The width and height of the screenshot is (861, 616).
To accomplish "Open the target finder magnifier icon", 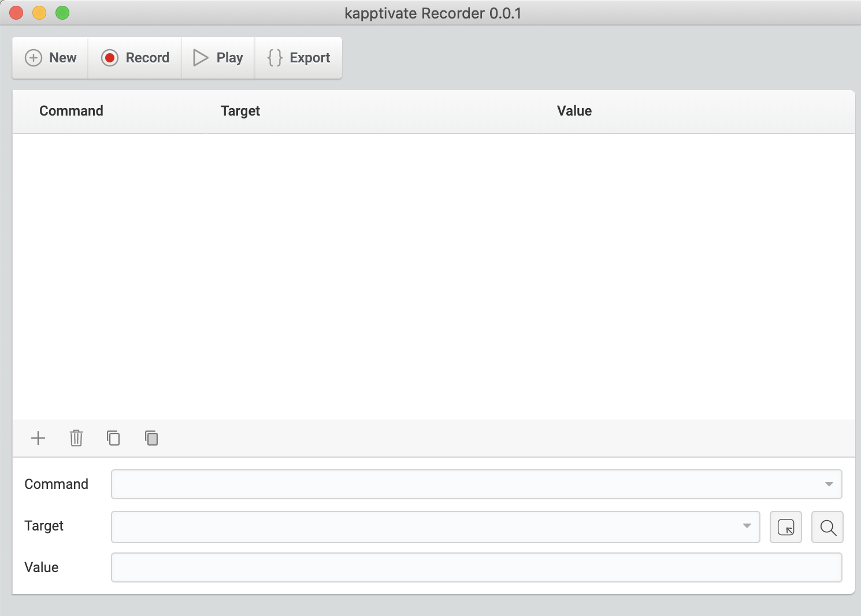I will [x=827, y=527].
